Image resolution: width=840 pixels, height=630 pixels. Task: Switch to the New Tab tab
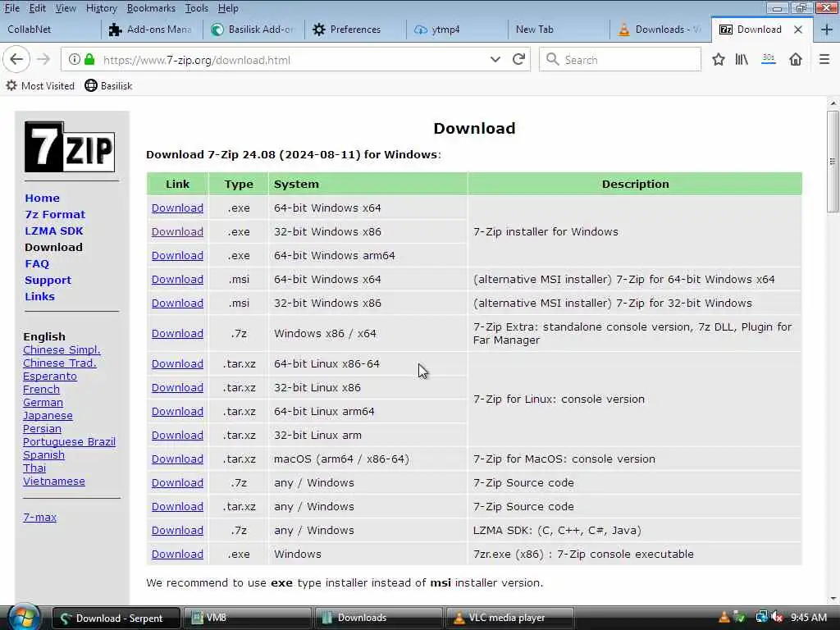(x=559, y=30)
